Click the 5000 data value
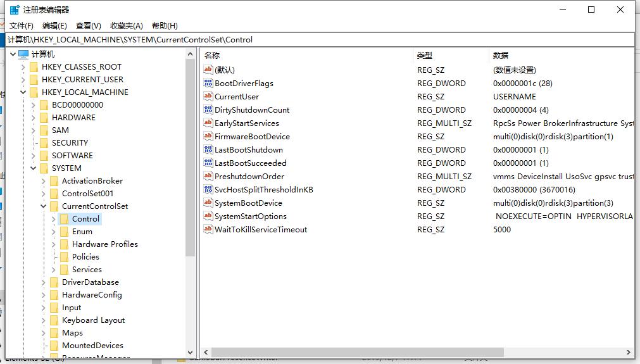Viewport: 640px width, 364px height. [501, 229]
